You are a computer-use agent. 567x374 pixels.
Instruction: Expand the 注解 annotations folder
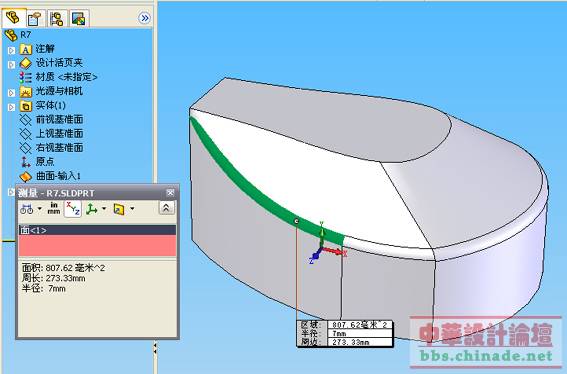12,50
